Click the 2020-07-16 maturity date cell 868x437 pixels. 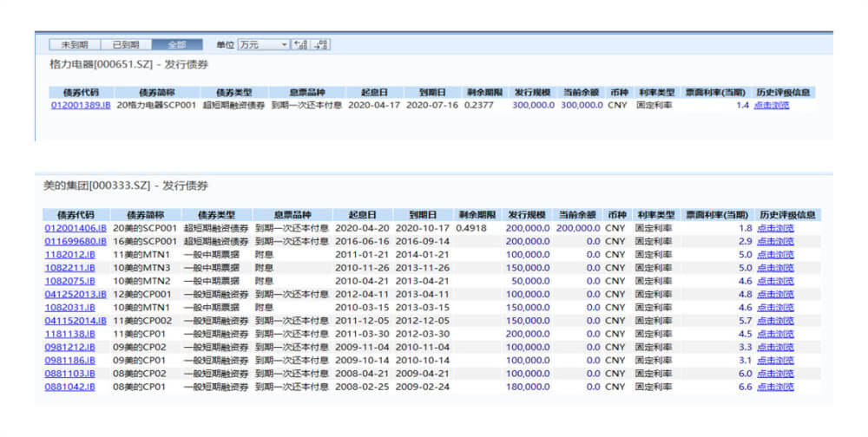432,105
